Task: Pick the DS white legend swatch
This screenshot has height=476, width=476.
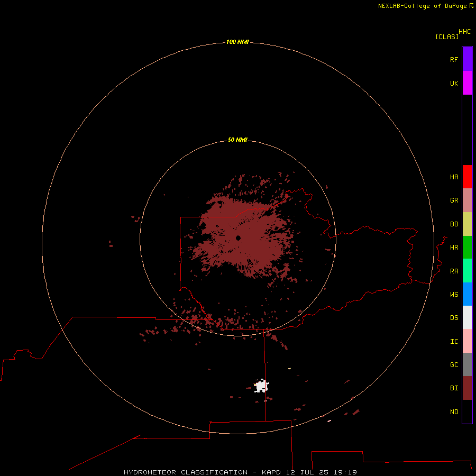Action: coord(467,317)
